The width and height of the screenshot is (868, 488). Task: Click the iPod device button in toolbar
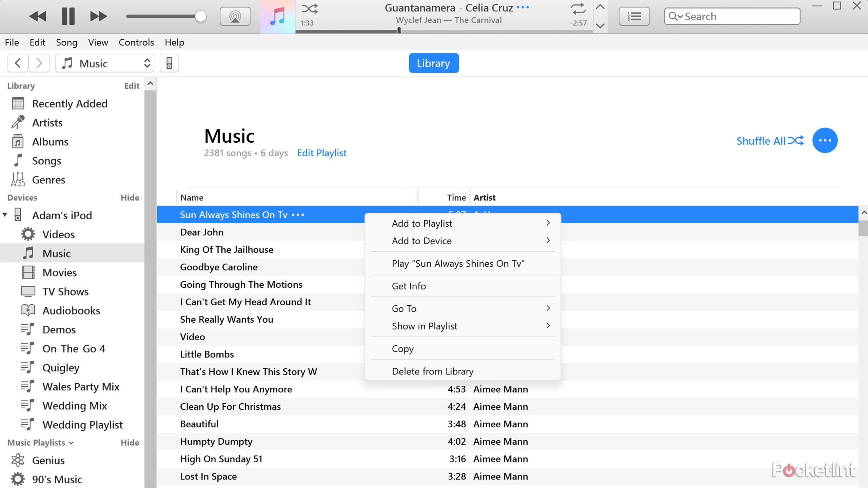click(169, 63)
